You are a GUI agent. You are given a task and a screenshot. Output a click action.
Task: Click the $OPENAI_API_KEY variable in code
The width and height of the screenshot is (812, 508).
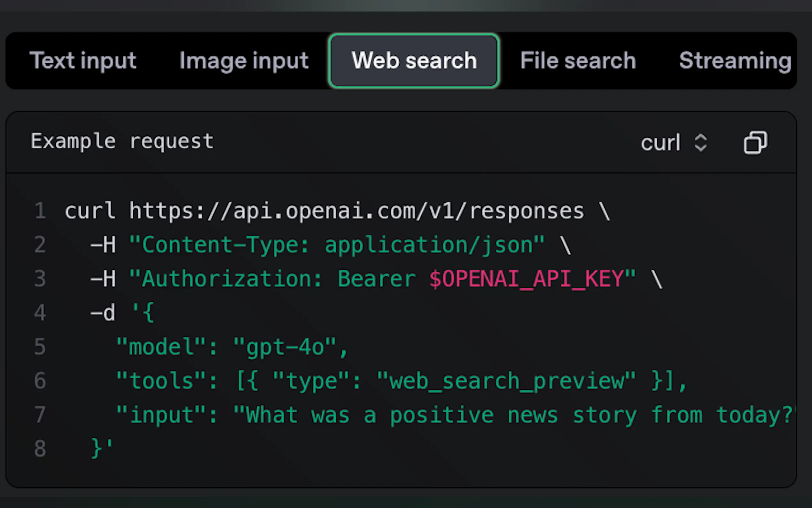[x=526, y=279]
